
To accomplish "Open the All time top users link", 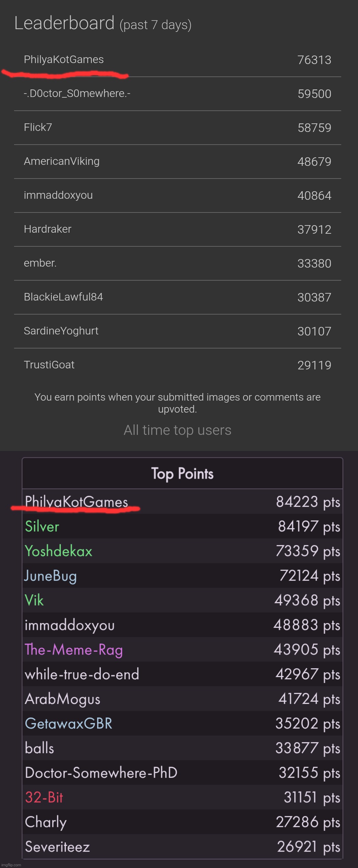I will 177,430.
